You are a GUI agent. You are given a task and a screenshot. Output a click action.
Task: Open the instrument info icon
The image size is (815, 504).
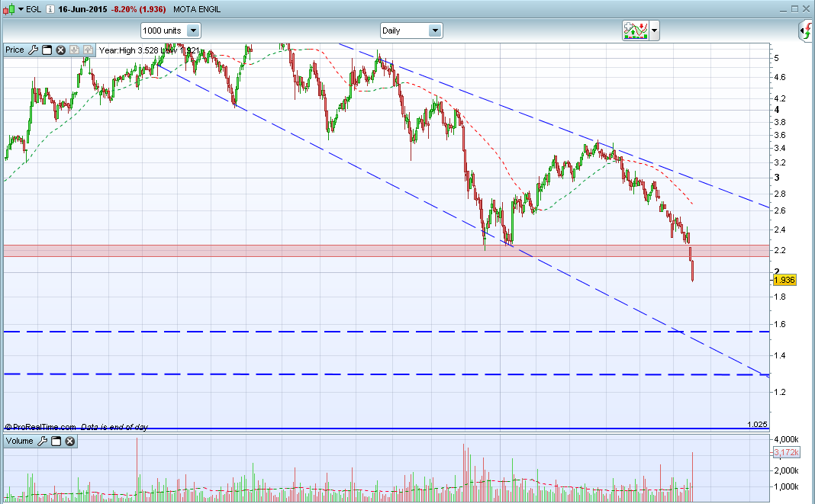pyautogui.click(x=50, y=9)
